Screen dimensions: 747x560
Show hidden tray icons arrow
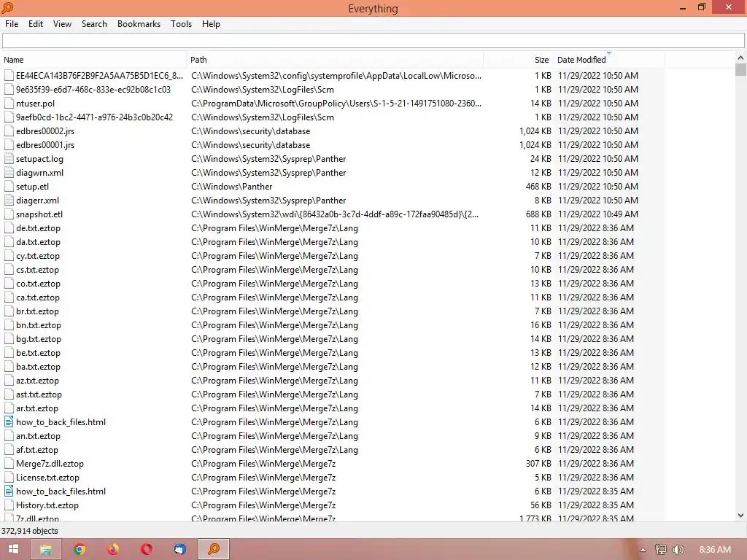click(643, 550)
